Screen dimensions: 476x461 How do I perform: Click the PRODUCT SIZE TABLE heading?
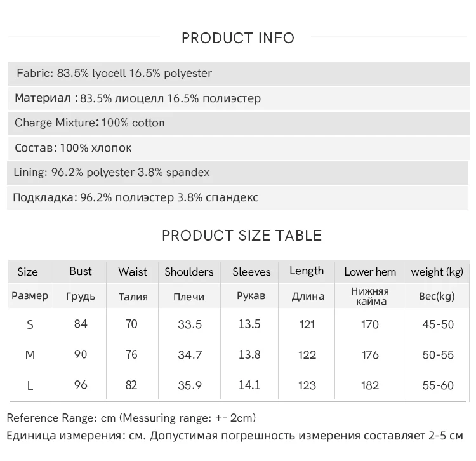(242, 236)
